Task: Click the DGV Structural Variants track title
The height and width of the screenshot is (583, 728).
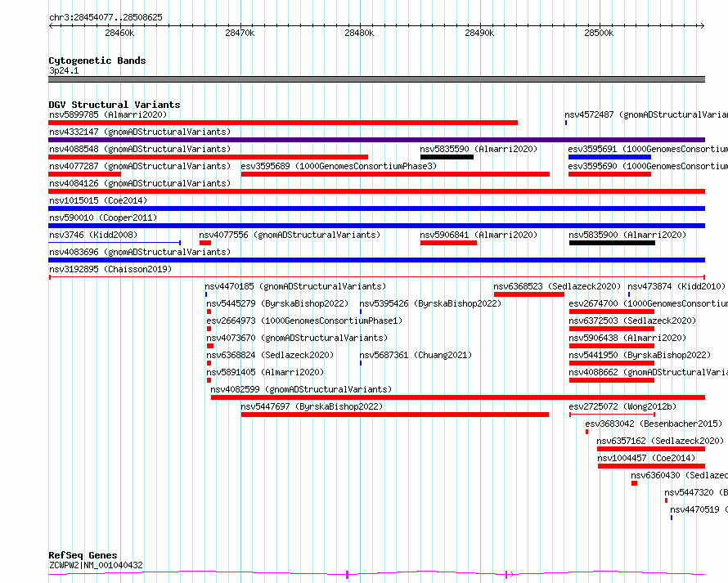Action: pos(115,105)
